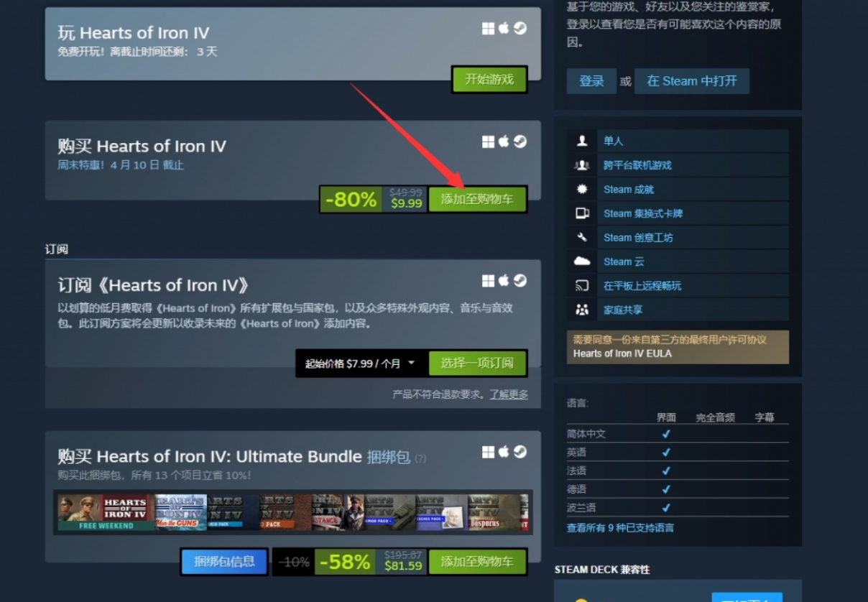
Task: Open the subscription price dropdown starting at $7.99
Action: (x=359, y=363)
